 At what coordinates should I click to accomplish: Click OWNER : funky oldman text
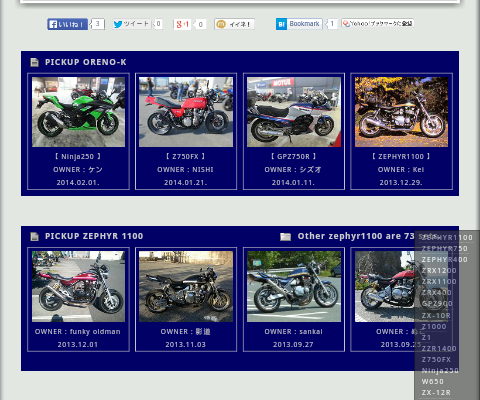tap(78, 332)
